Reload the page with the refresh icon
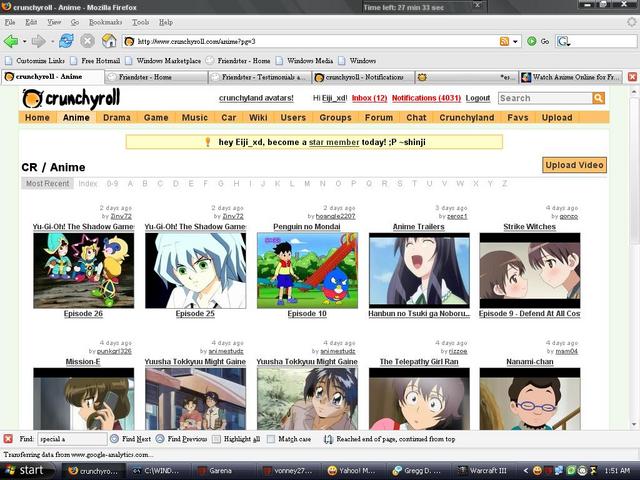The image size is (640, 480). click(x=66, y=41)
